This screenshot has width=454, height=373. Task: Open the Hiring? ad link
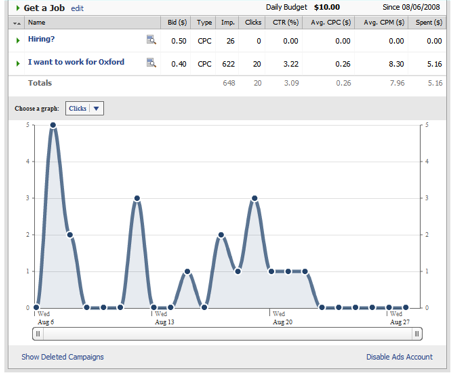pos(41,39)
